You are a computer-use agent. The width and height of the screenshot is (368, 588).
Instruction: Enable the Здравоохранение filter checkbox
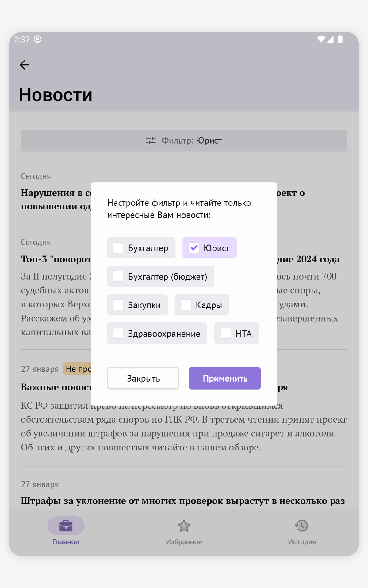[118, 333]
